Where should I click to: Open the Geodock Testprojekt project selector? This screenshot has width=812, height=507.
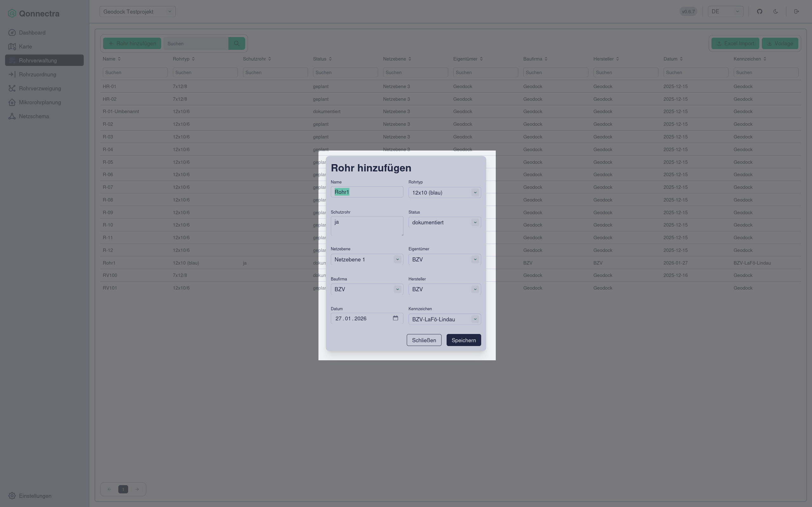click(137, 11)
